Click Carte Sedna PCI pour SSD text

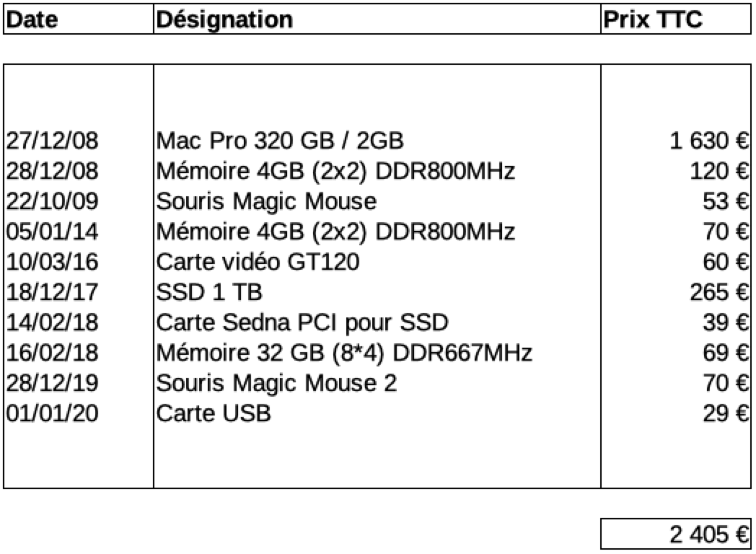click(302, 322)
